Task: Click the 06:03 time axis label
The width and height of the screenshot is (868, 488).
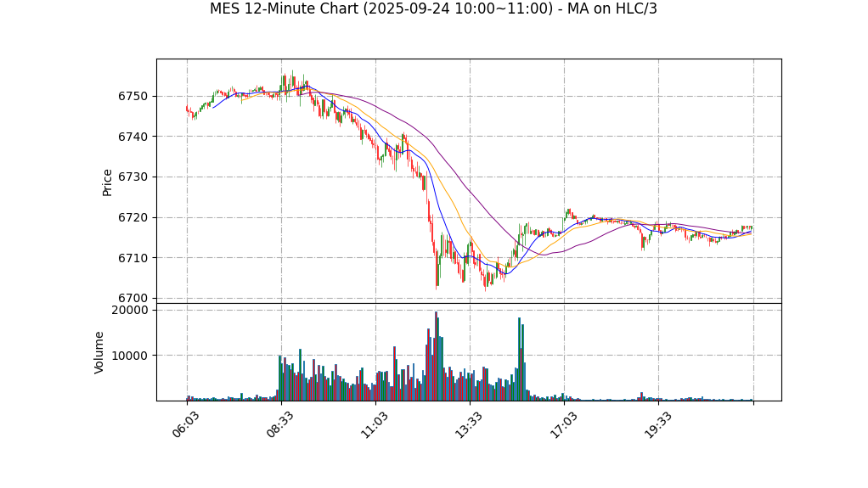Action: pyautogui.click(x=185, y=425)
